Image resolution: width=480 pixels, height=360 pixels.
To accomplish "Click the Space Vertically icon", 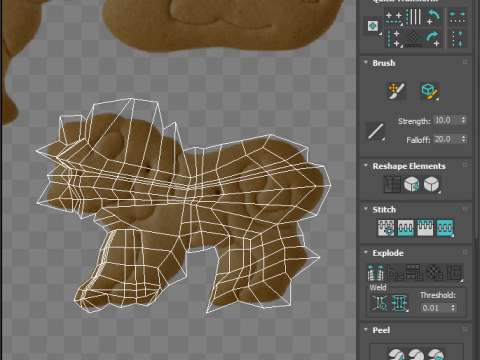I will point(457,39).
